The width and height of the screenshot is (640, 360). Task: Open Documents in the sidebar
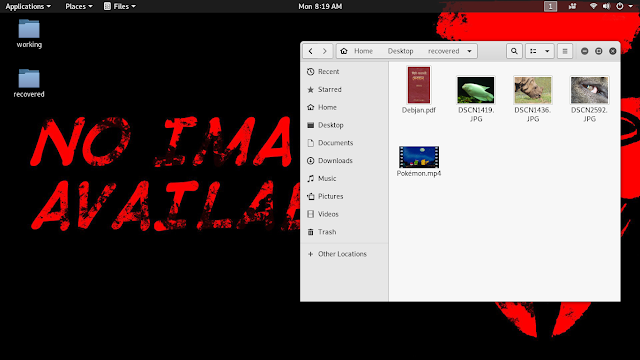[344, 143]
